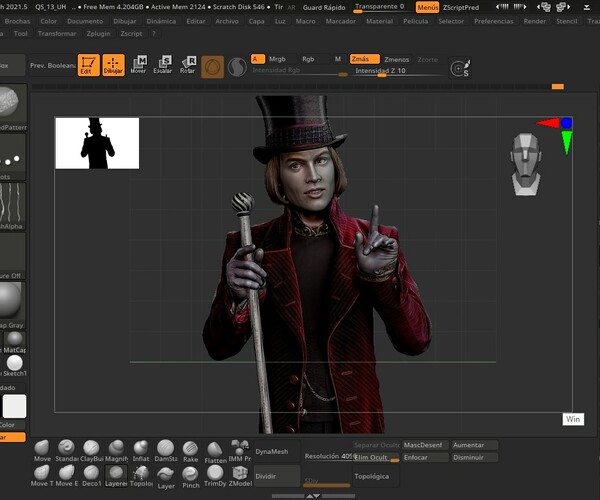The width and height of the screenshot is (600, 500).
Task: Toggle the Menús button
Action: [427, 7]
